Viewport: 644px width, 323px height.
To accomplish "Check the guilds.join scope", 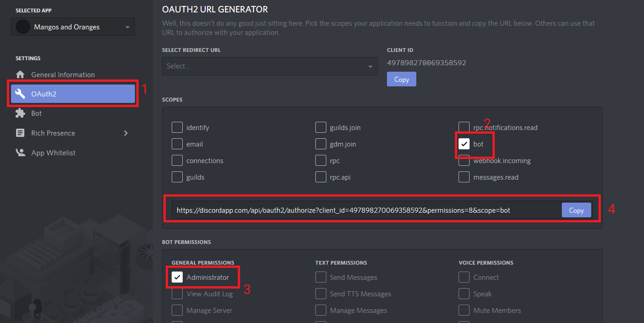I will click(x=321, y=127).
